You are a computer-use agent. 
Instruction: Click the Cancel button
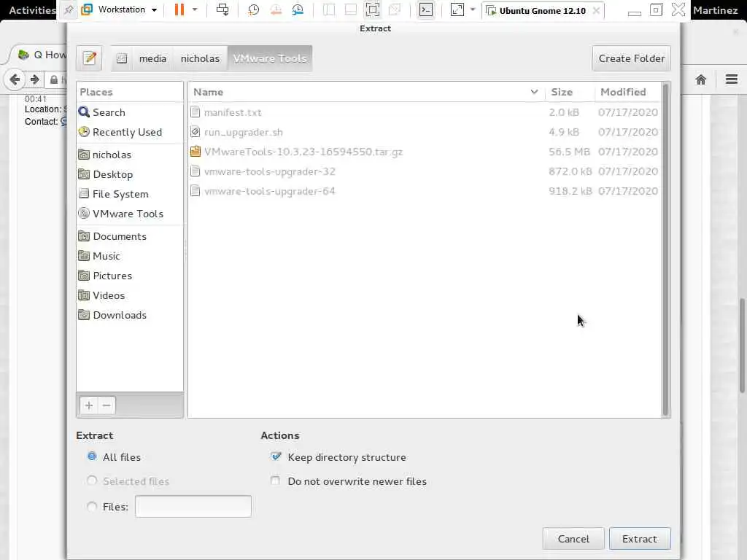[573, 539]
